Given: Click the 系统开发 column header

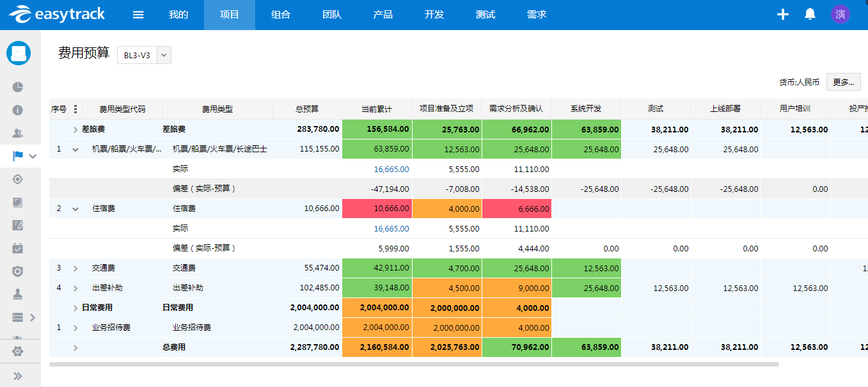Looking at the screenshot, I should pyautogui.click(x=586, y=109).
